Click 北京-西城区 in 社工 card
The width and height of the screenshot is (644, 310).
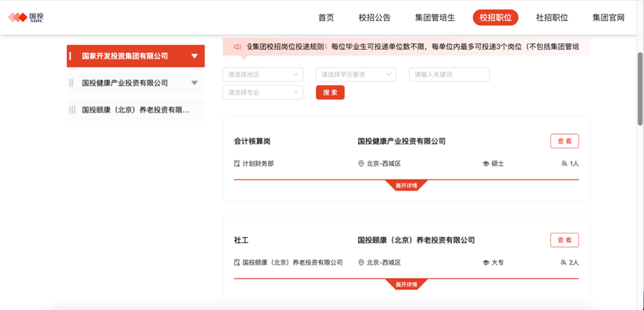tap(383, 262)
